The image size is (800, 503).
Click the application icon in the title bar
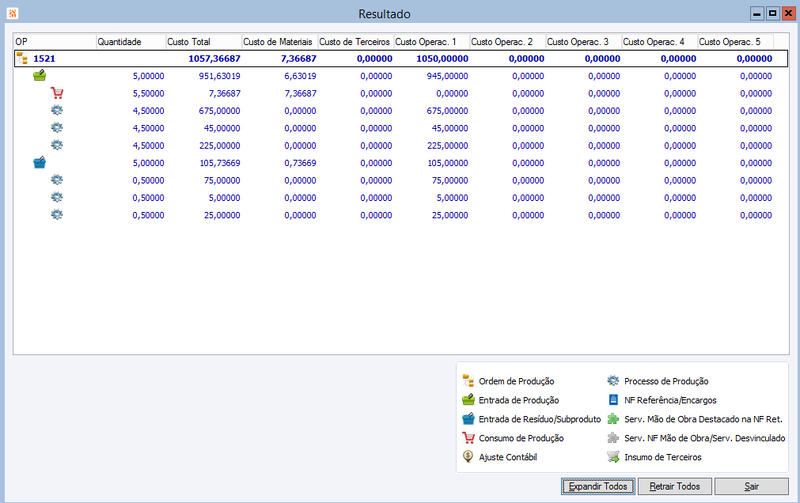click(x=12, y=13)
